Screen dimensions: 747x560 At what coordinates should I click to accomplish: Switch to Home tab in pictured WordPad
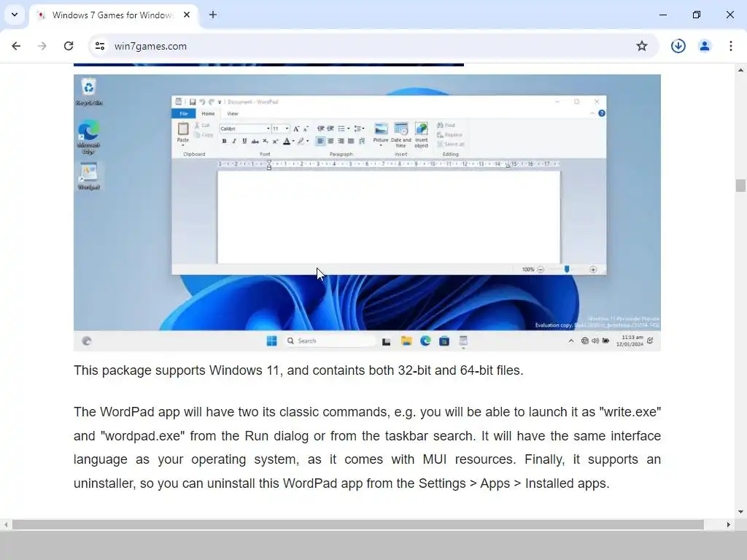pyautogui.click(x=208, y=113)
